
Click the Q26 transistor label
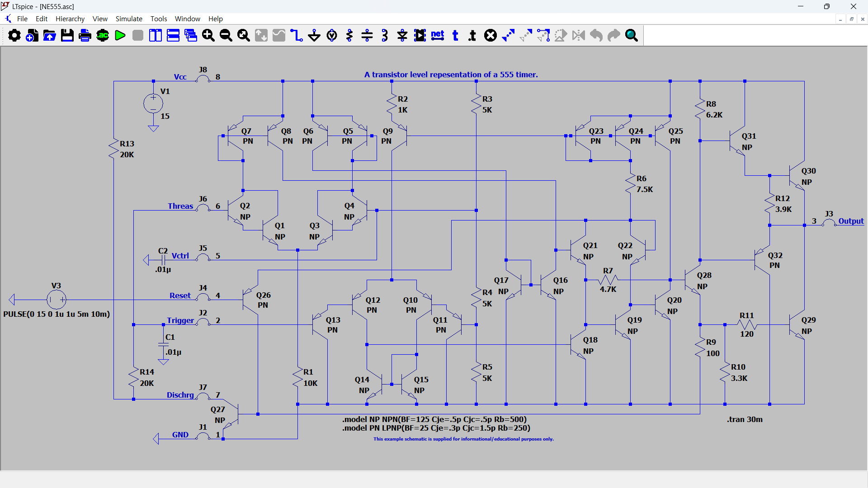(264, 295)
